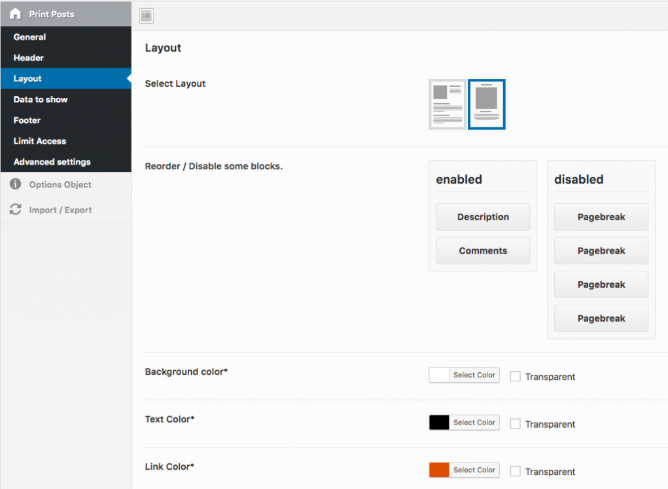Click Select Color button for Background color
The height and width of the screenshot is (489, 668).
474,375
